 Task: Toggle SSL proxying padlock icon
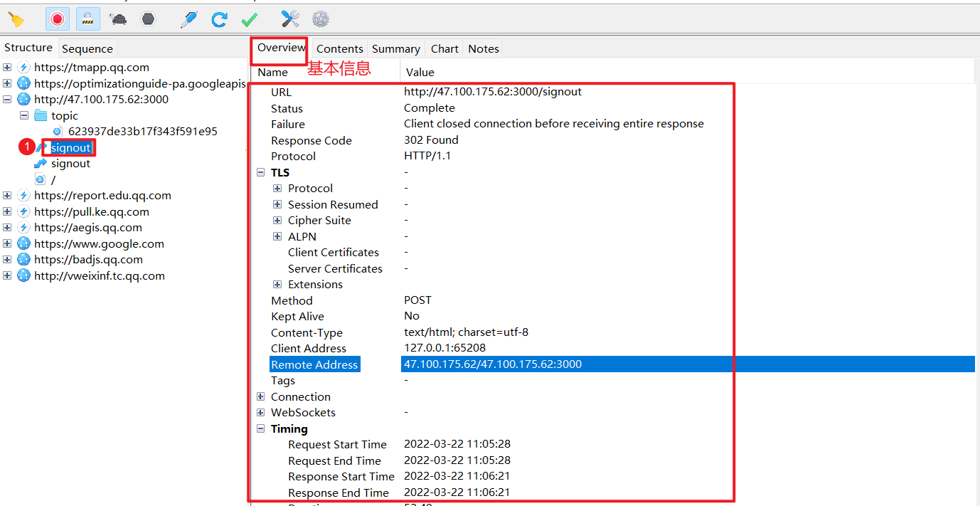[x=88, y=19]
